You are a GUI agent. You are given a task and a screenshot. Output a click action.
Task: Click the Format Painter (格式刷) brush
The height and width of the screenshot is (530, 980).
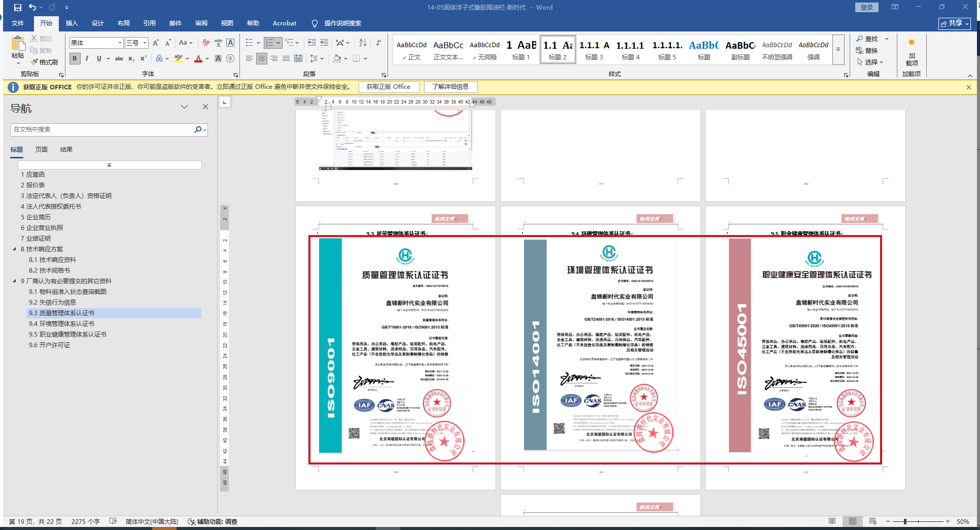tap(44, 62)
